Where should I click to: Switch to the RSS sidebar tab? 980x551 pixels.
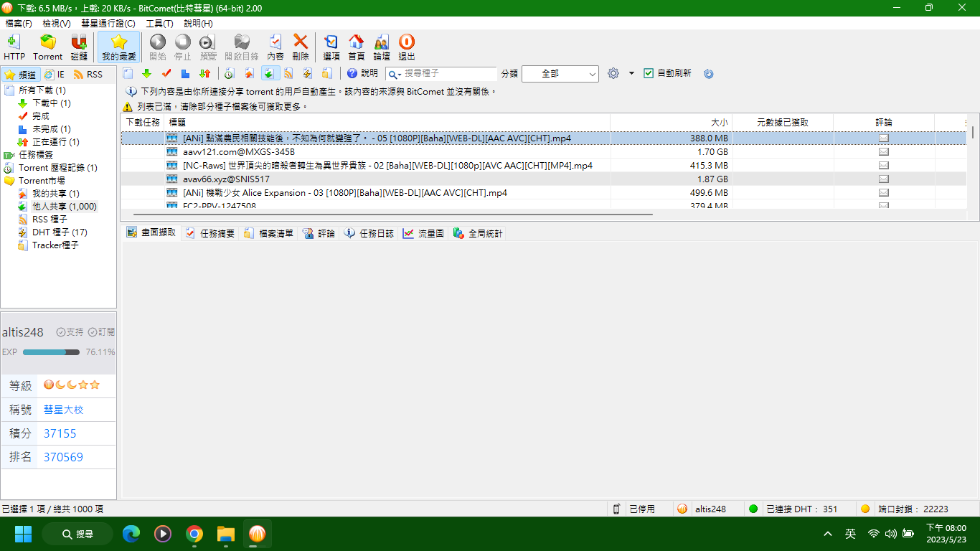tap(88, 75)
